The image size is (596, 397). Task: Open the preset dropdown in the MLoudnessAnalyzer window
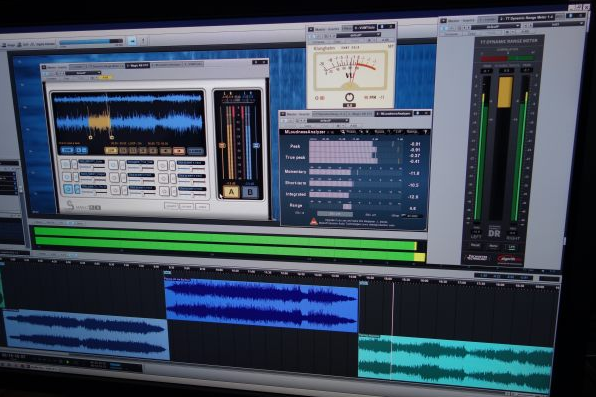(329, 121)
